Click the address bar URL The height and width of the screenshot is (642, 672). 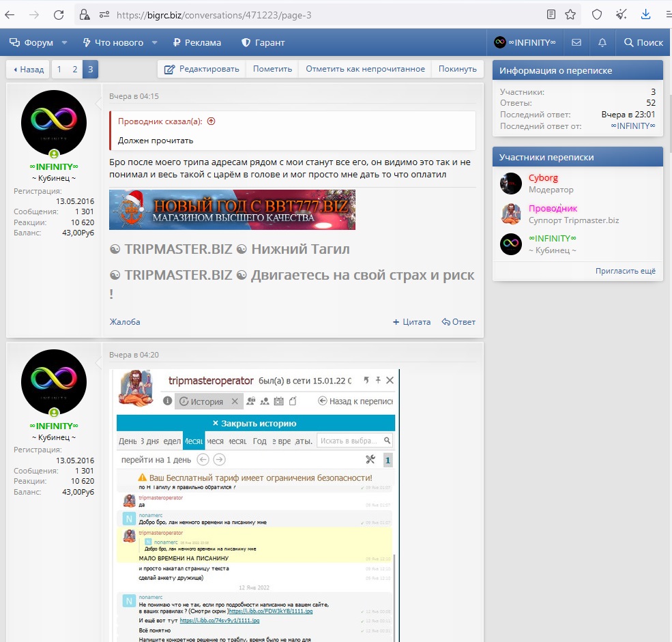pos(214,15)
